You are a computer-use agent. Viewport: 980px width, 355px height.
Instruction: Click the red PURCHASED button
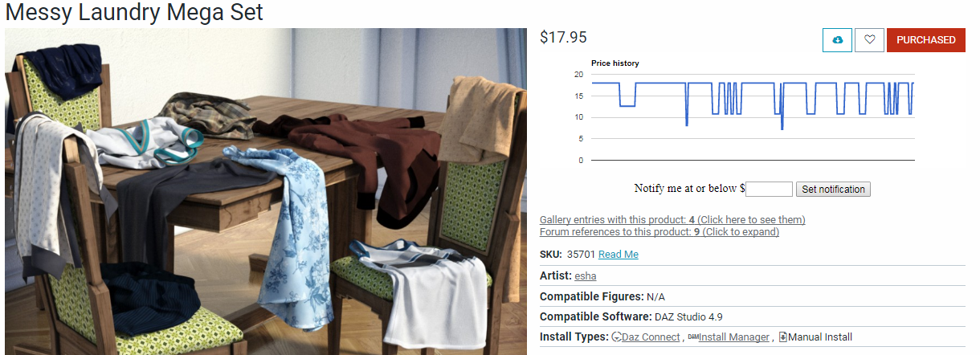[926, 40]
